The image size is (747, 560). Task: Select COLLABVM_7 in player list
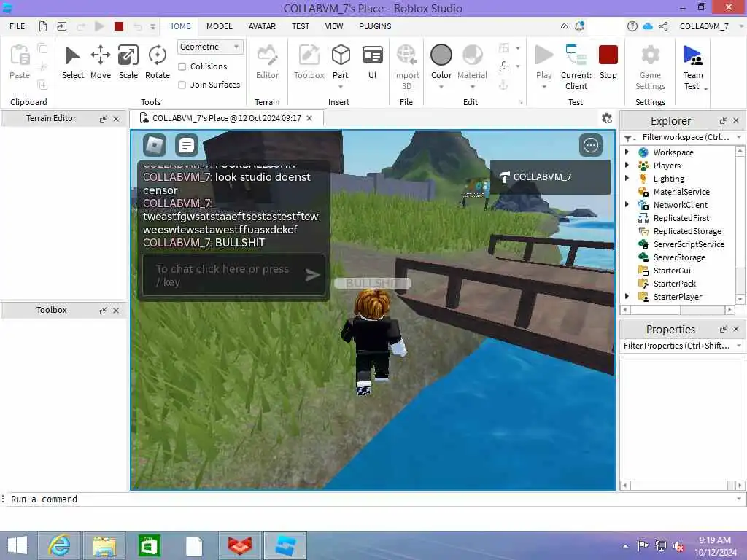(x=550, y=176)
